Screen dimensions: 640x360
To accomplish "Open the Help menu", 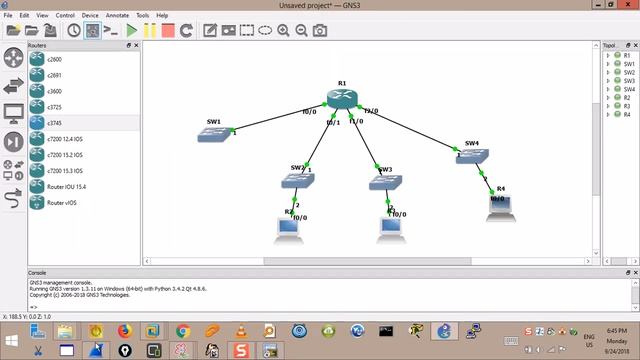I will (162, 15).
